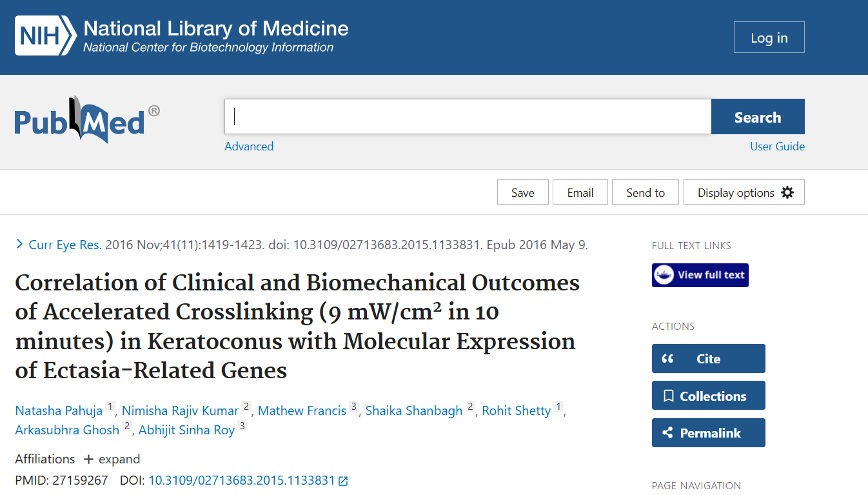Click the Display options gear icon

[787, 192]
